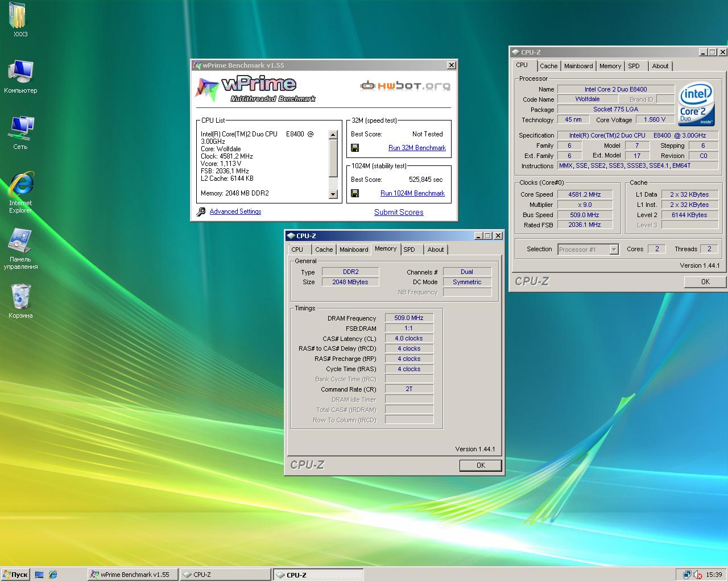Screen dimensions: 728x582
Task: Switch to Cache tab in CPU window
Action: [549, 66]
